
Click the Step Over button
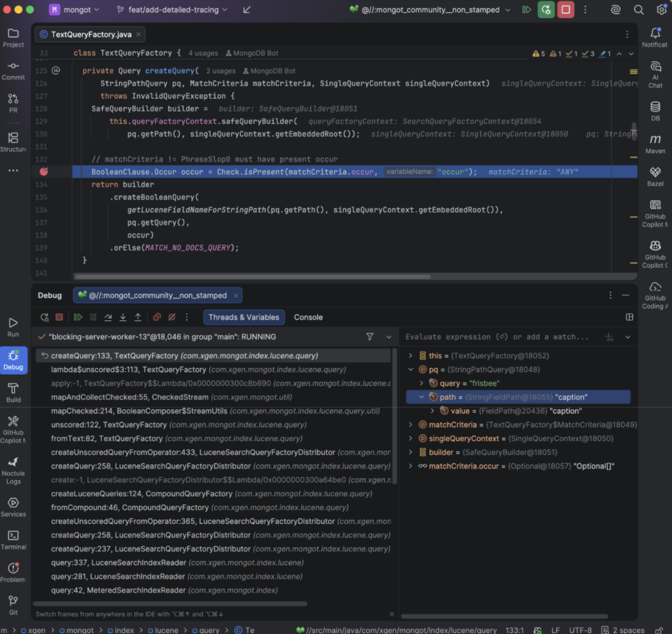click(x=108, y=317)
